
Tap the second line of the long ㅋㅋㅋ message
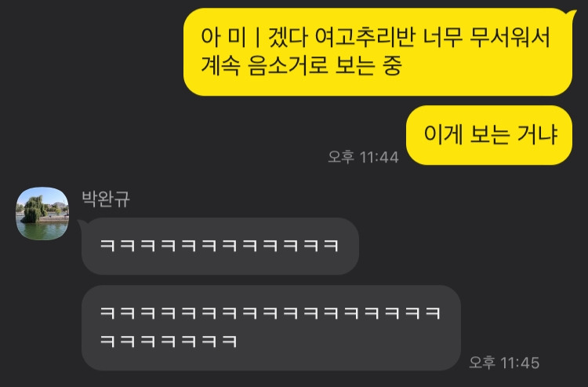(x=169, y=341)
